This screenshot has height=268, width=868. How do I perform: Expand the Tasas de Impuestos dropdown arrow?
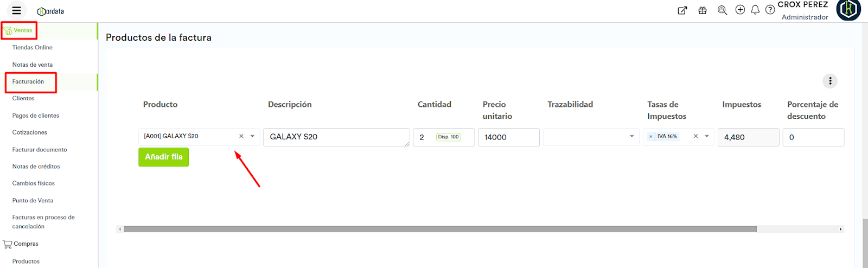(x=707, y=136)
